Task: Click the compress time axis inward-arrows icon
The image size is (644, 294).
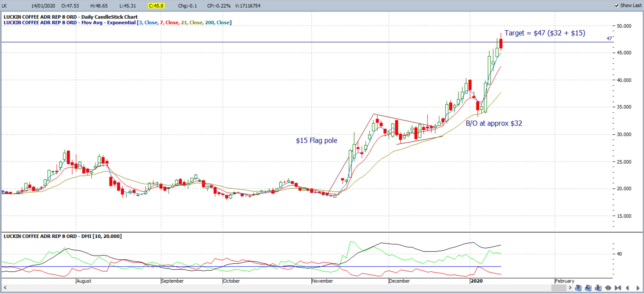Action: pos(618,288)
